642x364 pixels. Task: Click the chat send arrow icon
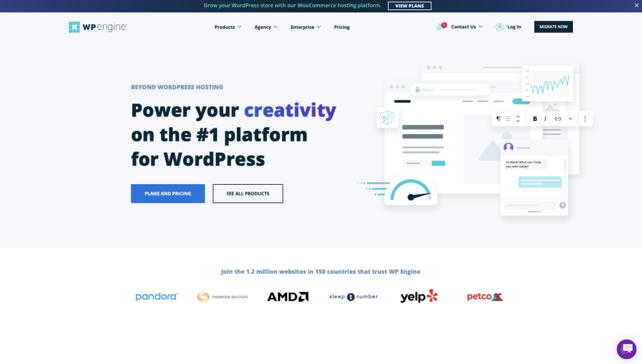pyautogui.click(x=562, y=205)
